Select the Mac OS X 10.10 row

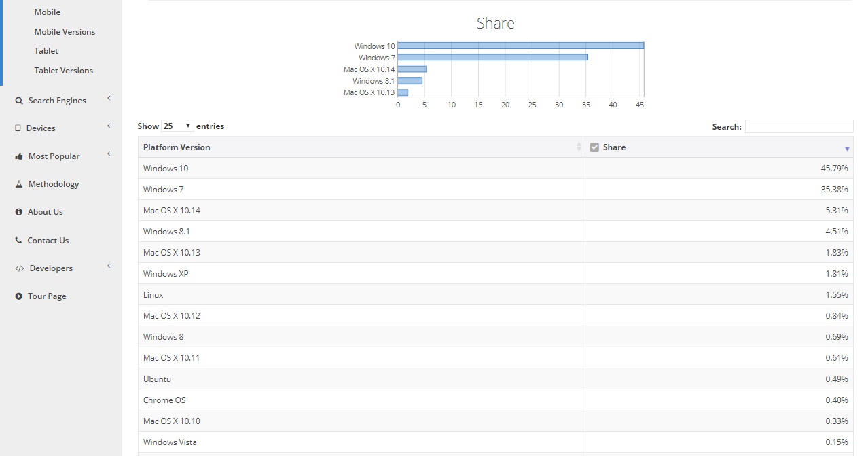496,421
